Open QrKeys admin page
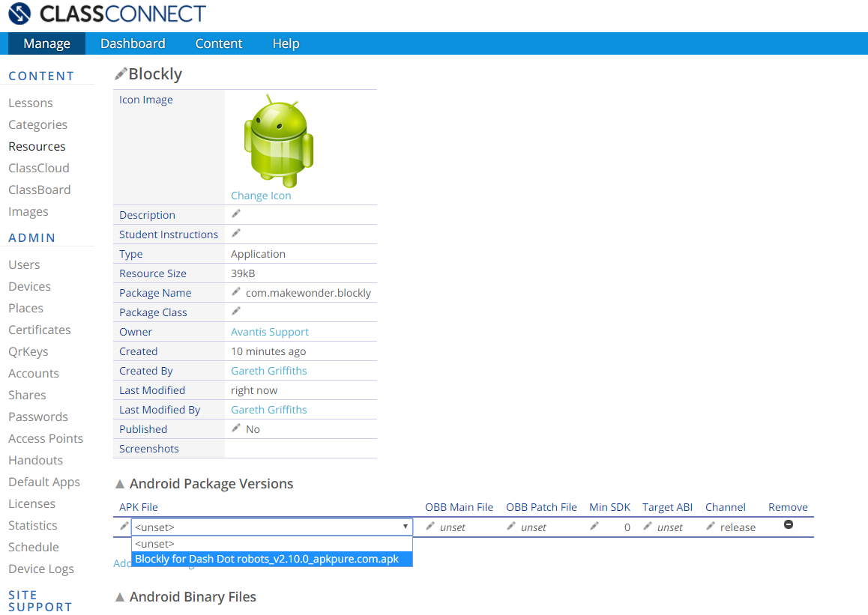This screenshot has width=868, height=615. pyautogui.click(x=28, y=352)
